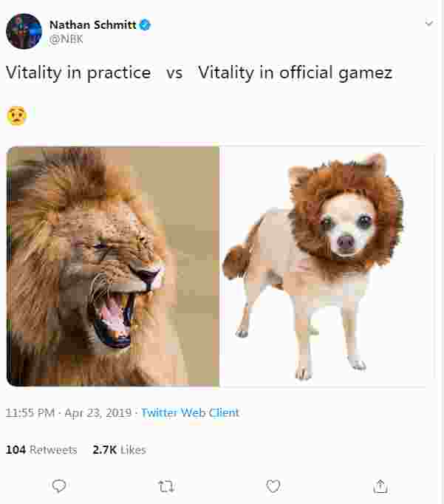View the 2.7K Likes list
This screenshot has height=504, width=444.
coord(119,449)
